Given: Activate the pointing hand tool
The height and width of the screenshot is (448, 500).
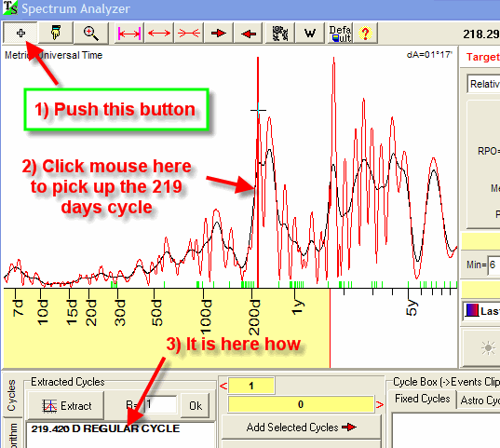Looking at the screenshot, I should (x=56, y=33).
